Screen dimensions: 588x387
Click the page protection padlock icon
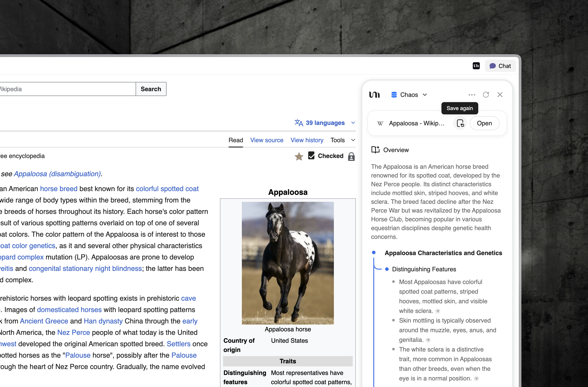(x=351, y=156)
